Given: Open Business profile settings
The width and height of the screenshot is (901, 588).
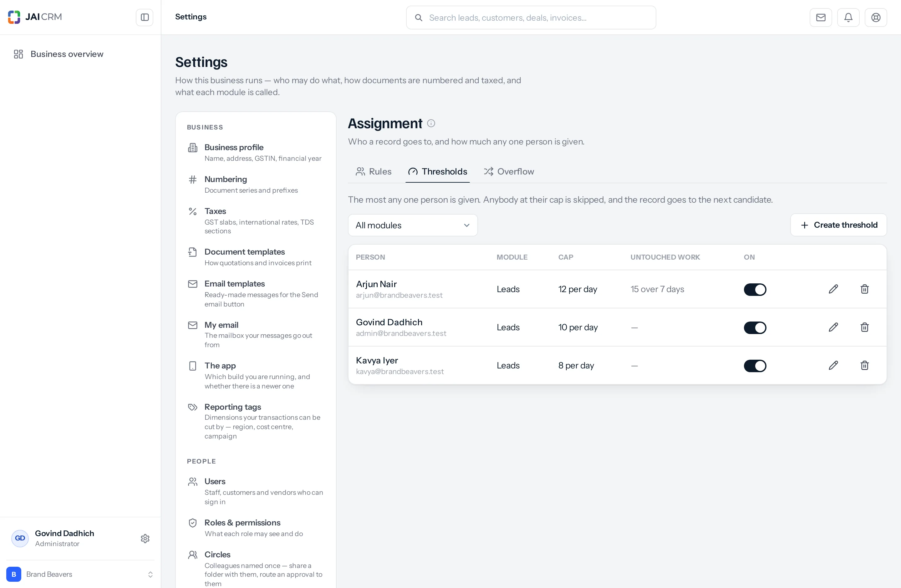Looking at the screenshot, I should pos(256,153).
